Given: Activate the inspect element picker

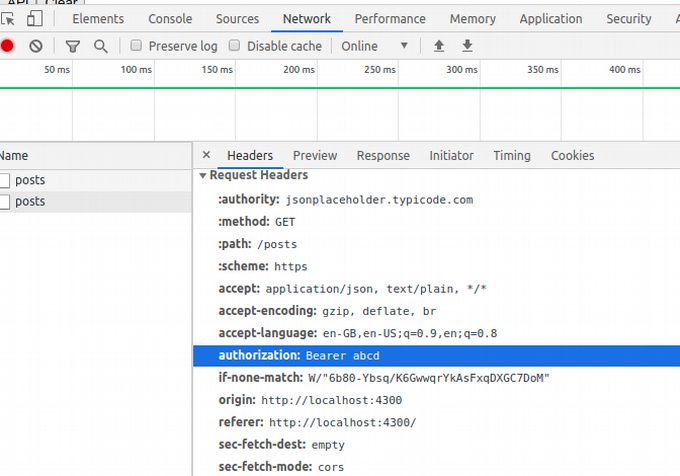Looking at the screenshot, I should click(x=8, y=19).
